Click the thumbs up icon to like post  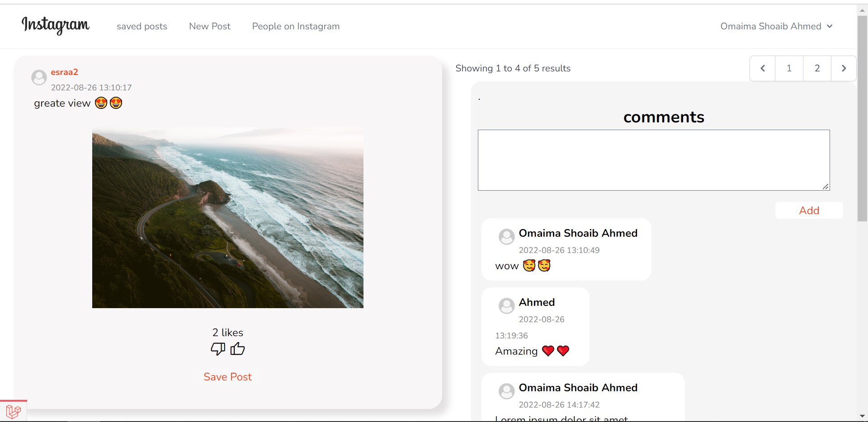237,348
